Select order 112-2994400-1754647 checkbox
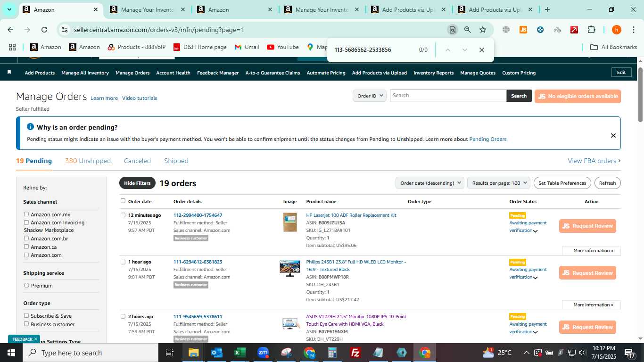 point(123,215)
